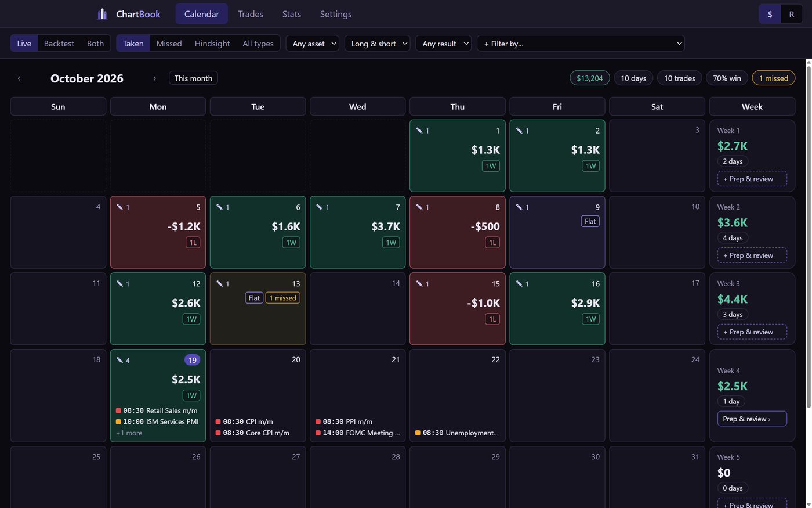This screenshot has width=812, height=508.
Task: Click the note icon on October 15
Action: point(419,284)
